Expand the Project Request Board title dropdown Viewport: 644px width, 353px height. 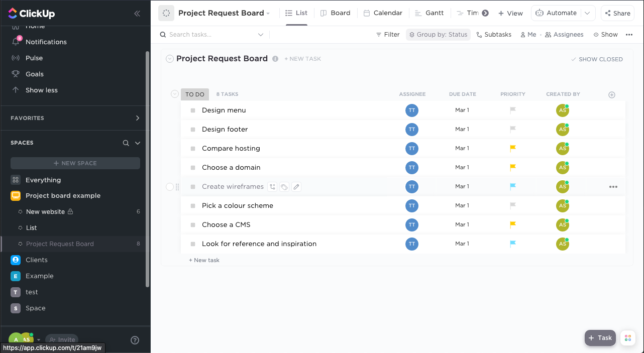click(x=269, y=13)
